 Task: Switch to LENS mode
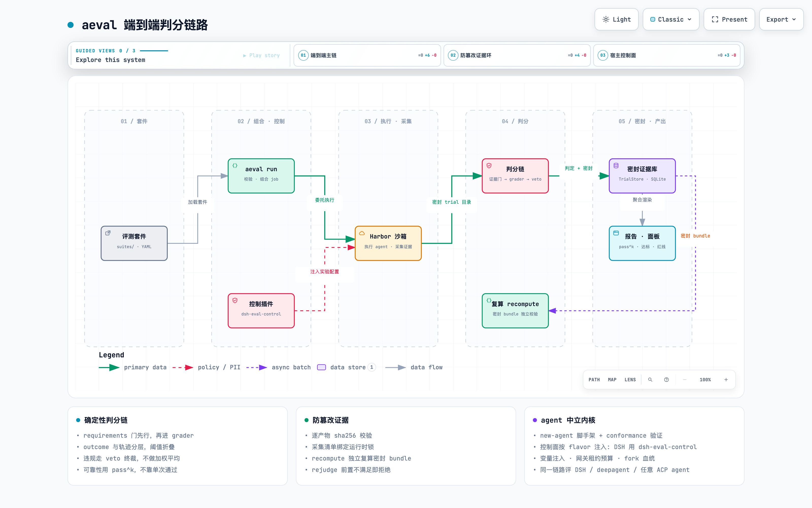pyautogui.click(x=630, y=380)
